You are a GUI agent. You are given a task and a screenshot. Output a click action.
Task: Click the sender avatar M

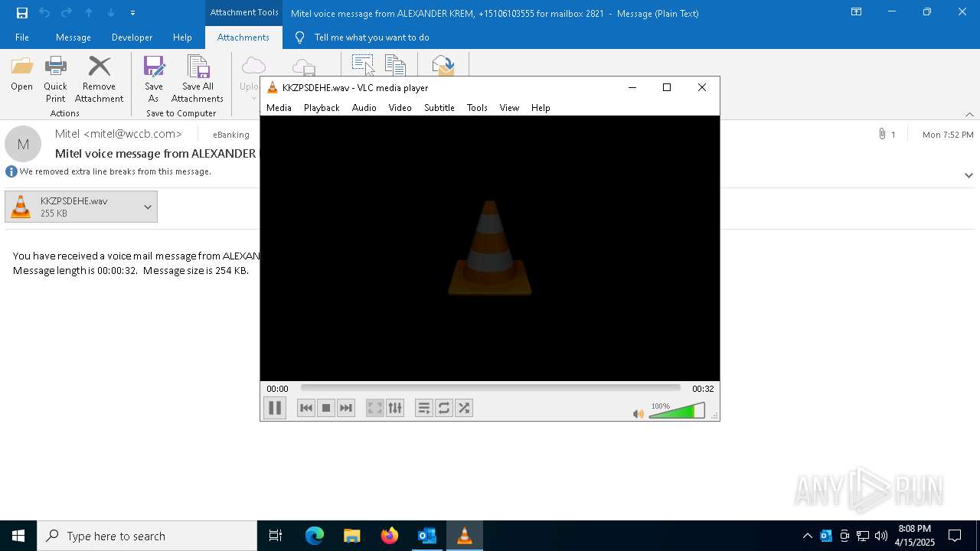tap(23, 144)
